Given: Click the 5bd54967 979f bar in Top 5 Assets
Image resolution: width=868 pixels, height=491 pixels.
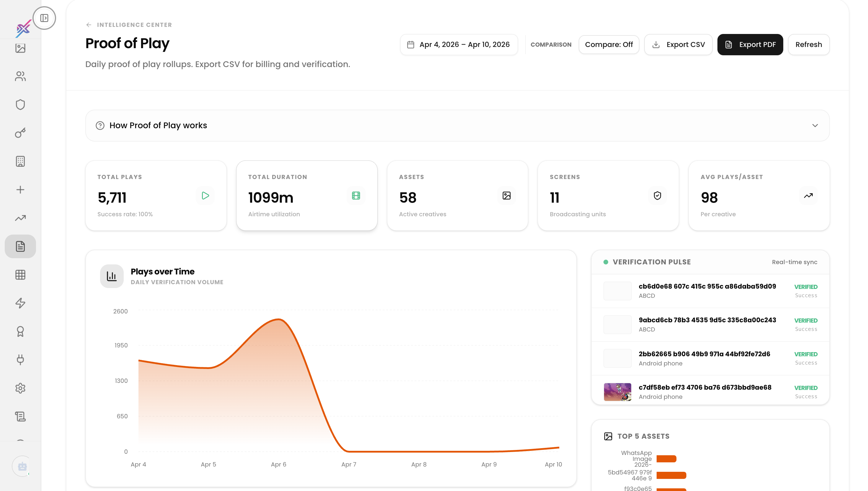Looking at the screenshot, I should [x=671, y=475].
